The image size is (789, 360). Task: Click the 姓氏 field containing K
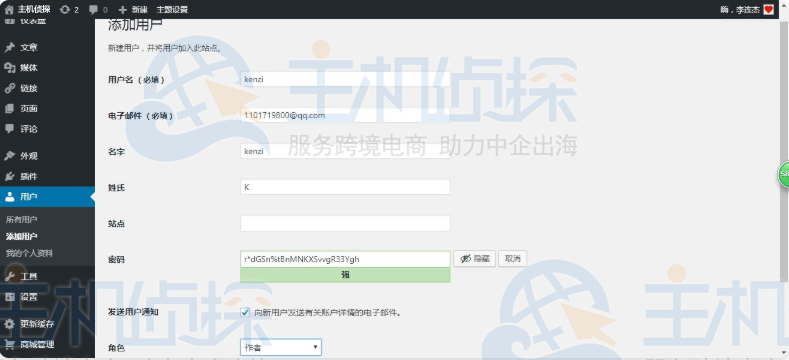click(x=345, y=187)
